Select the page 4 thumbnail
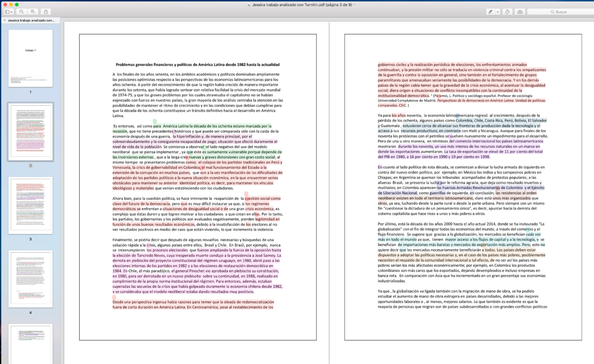 pos(30,278)
